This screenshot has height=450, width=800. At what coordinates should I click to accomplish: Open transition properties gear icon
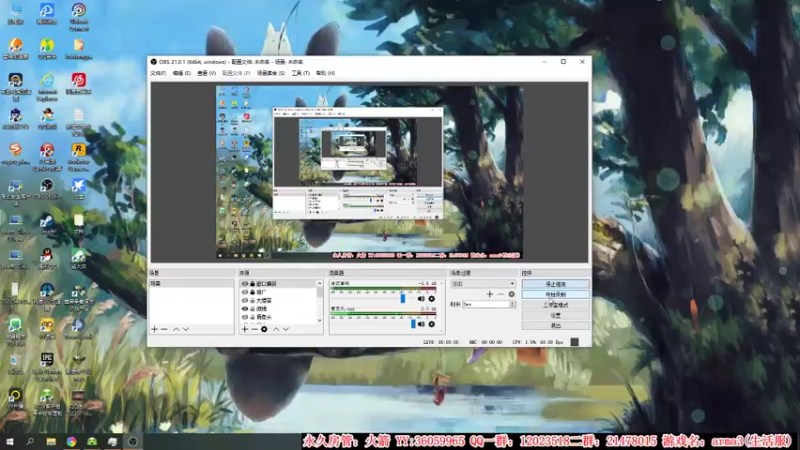tap(511, 294)
